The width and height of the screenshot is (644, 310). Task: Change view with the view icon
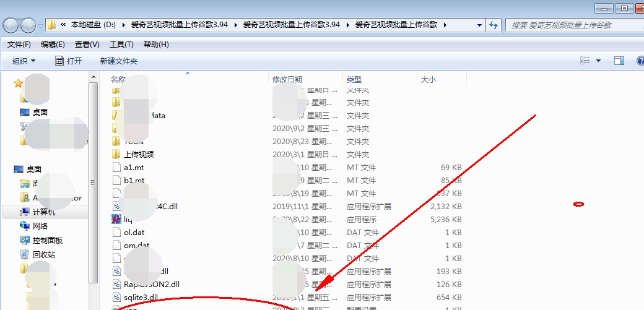pyautogui.click(x=585, y=61)
